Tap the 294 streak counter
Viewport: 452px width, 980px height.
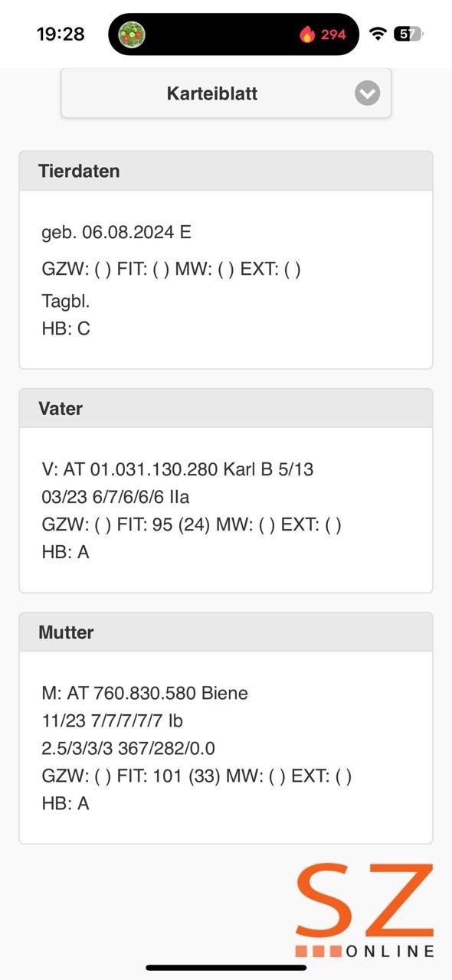pyautogui.click(x=333, y=34)
